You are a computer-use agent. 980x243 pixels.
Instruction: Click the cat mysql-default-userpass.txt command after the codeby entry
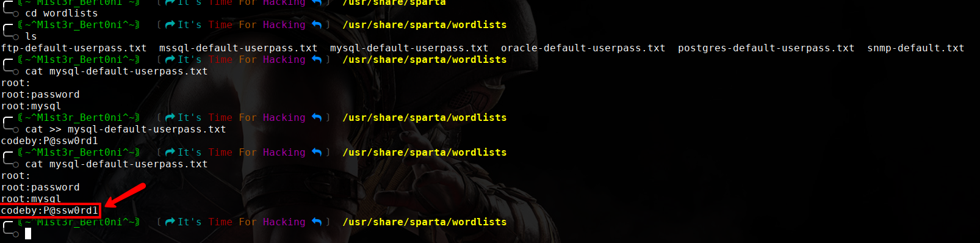pyautogui.click(x=117, y=164)
